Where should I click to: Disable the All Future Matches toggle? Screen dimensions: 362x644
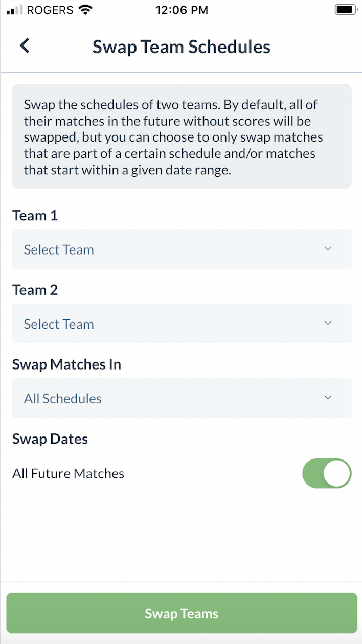[327, 473]
